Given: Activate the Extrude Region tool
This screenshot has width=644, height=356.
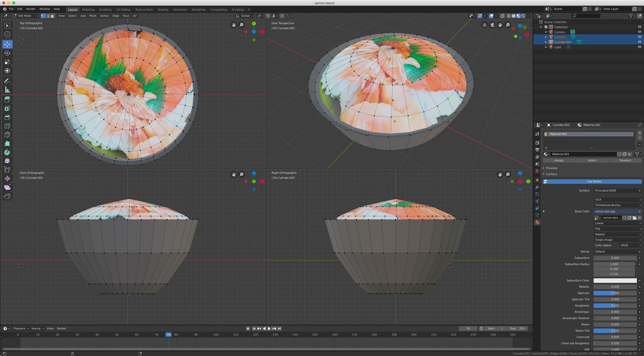Looking at the screenshot, I should (7, 99).
